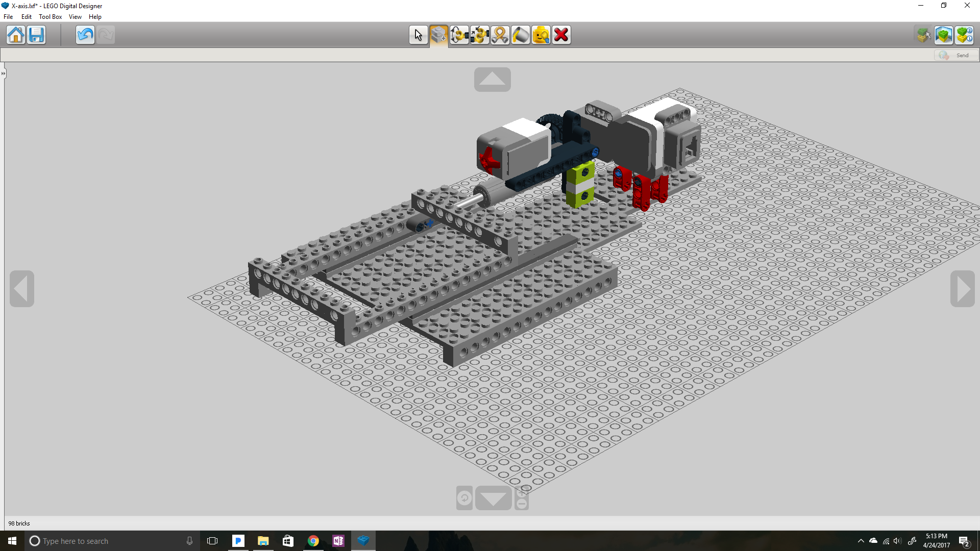This screenshot has width=980, height=551.
Task: Open the View menu
Action: coord(75,16)
